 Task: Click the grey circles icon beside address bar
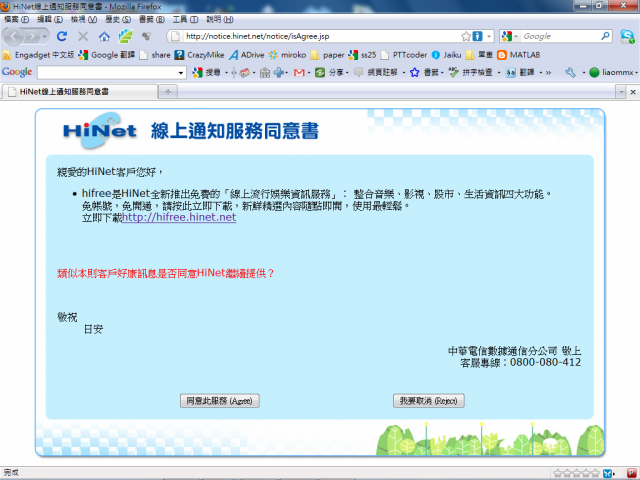[146, 36]
